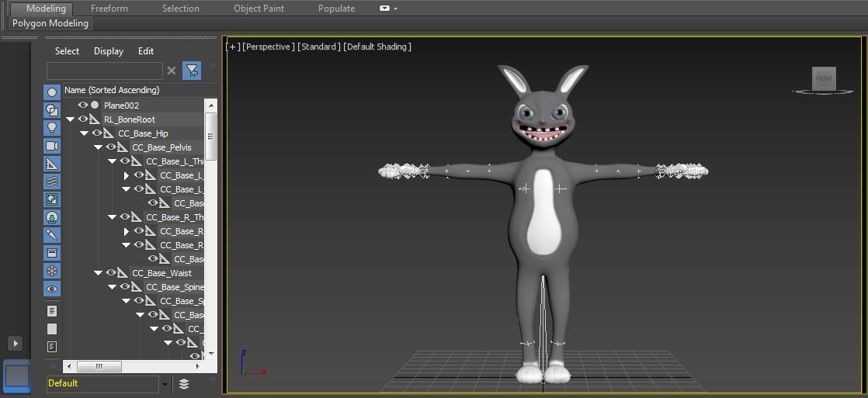Select Plane002 in the object list
This screenshot has height=398, width=868.
(121, 106)
